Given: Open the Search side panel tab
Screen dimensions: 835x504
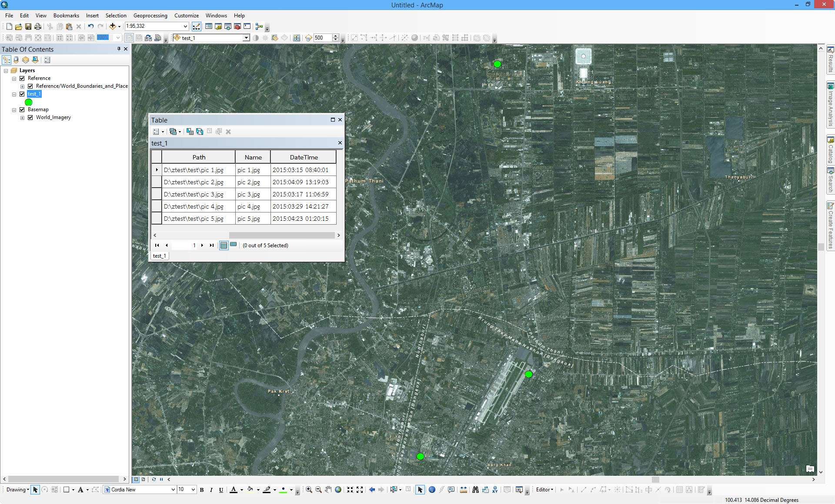Looking at the screenshot, I should click(830, 180).
